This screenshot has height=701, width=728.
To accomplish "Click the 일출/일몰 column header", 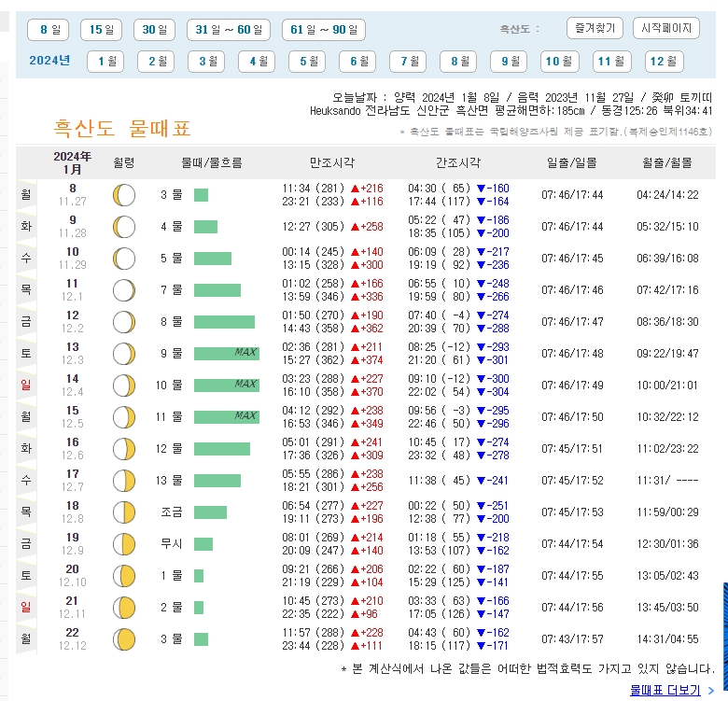I will coord(572,162).
